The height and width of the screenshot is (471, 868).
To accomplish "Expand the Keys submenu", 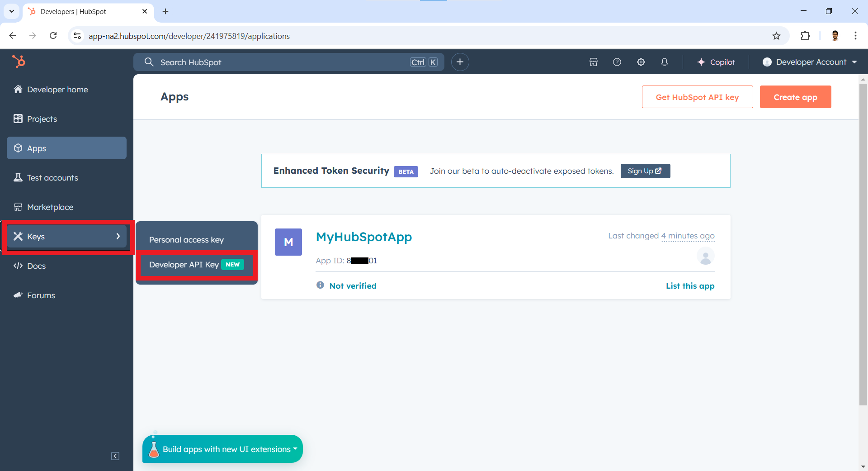I will (x=66, y=237).
